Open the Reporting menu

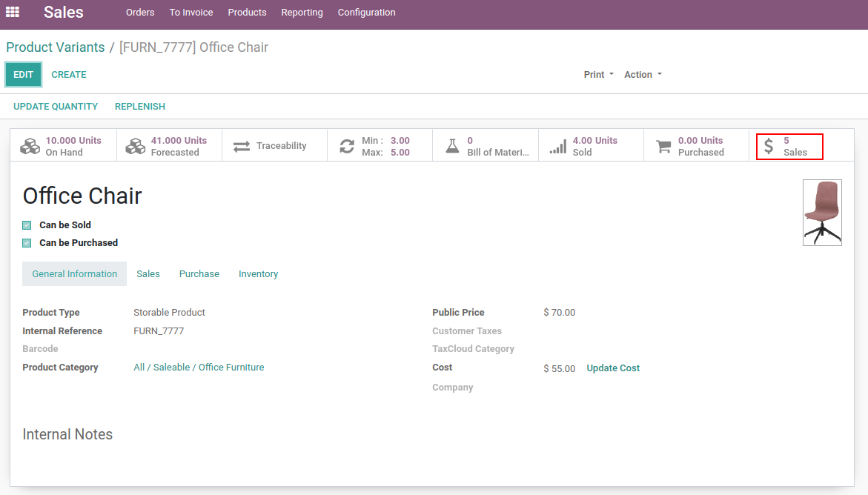302,13
